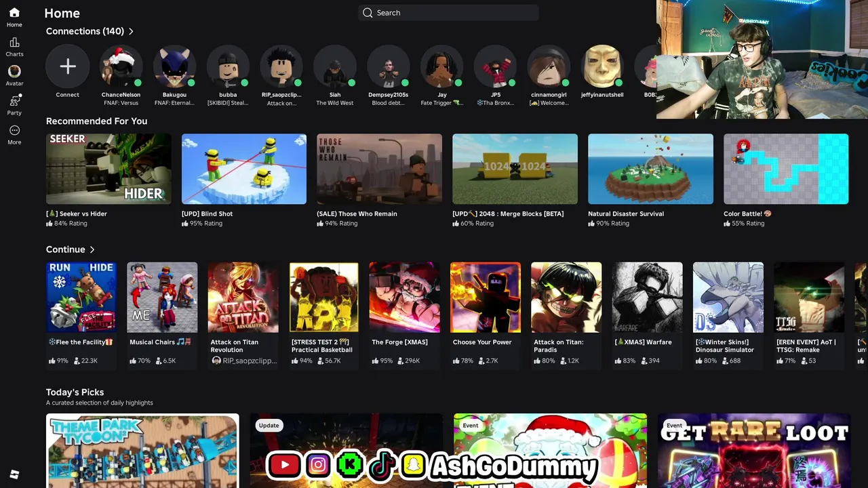Image resolution: width=868 pixels, height=488 pixels.
Task: Open Those Who Remain game thumbnail
Action: [x=379, y=169]
